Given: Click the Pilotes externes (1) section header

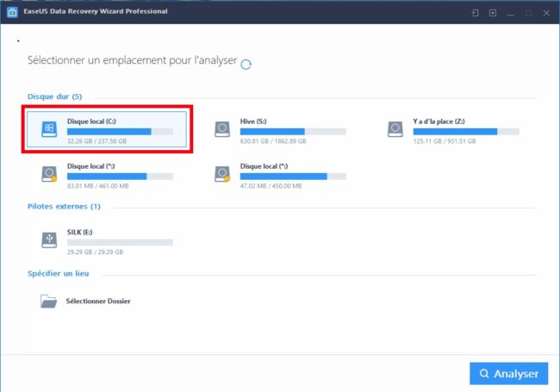Looking at the screenshot, I should [x=64, y=207].
